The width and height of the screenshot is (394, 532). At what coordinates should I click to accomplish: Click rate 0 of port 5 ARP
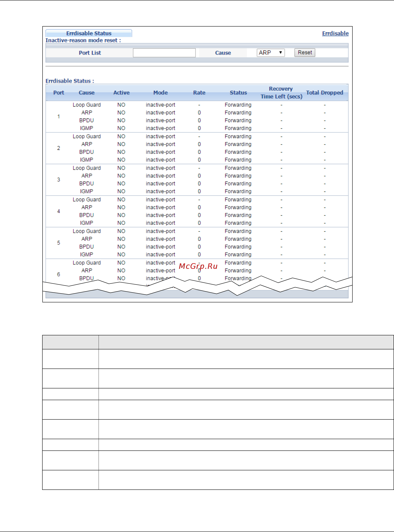coord(199,239)
